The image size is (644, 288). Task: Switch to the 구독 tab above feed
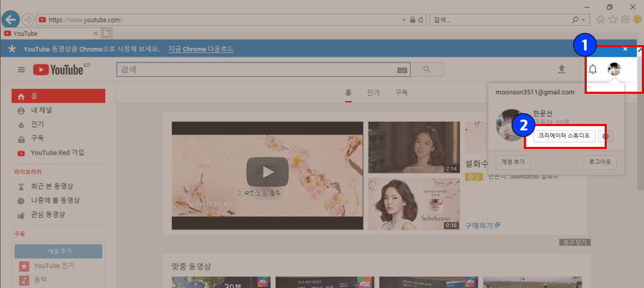point(401,93)
